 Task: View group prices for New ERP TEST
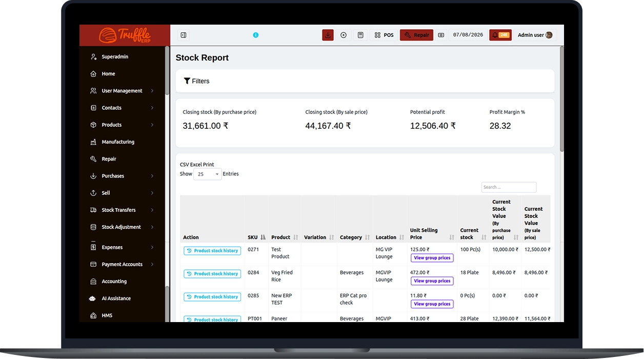[x=432, y=304]
